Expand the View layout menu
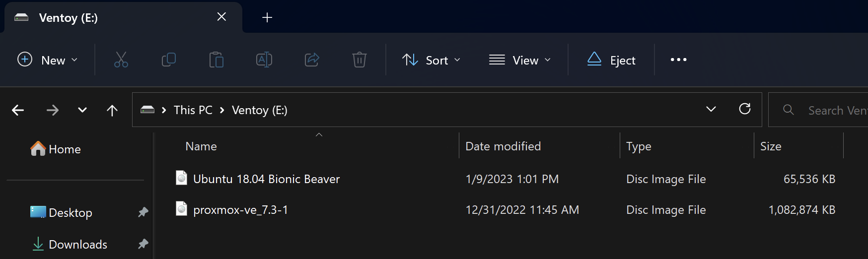868x259 pixels. pyautogui.click(x=520, y=60)
